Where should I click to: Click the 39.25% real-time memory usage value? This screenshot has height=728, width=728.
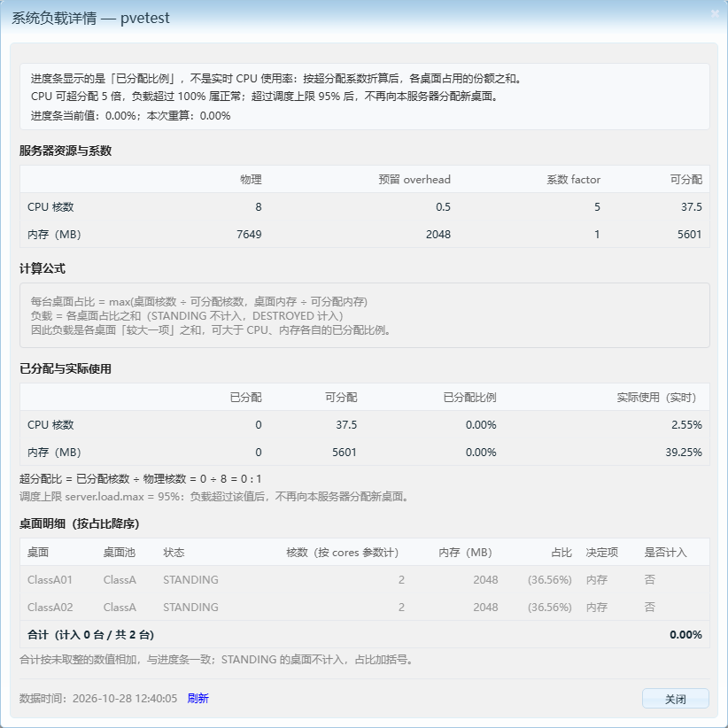coord(684,452)
